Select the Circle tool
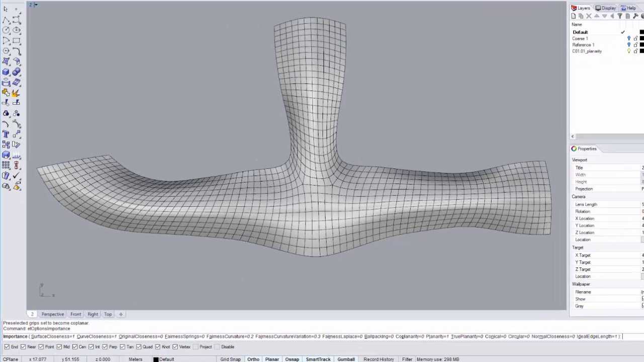 [x=6, y=30]
